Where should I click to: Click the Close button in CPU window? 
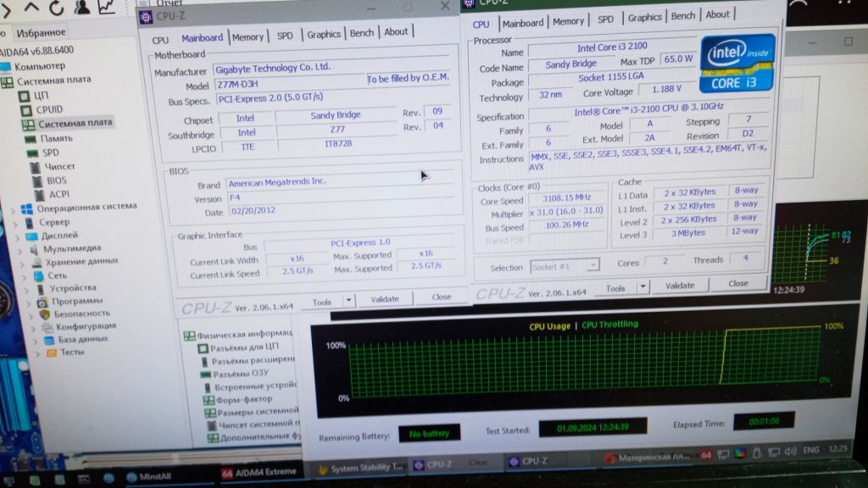point(738,283)
